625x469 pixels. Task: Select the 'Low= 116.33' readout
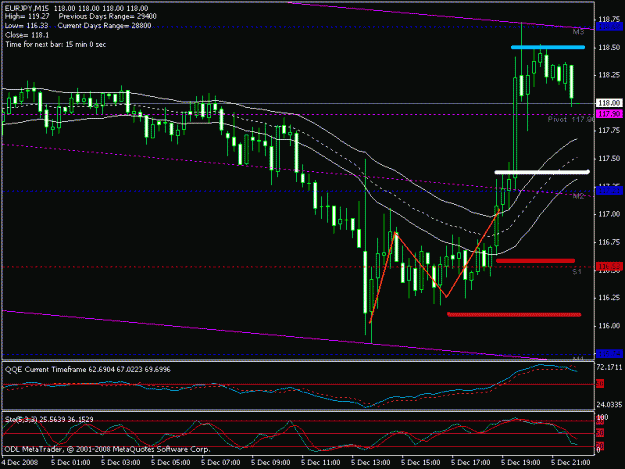tap(26, 26)
